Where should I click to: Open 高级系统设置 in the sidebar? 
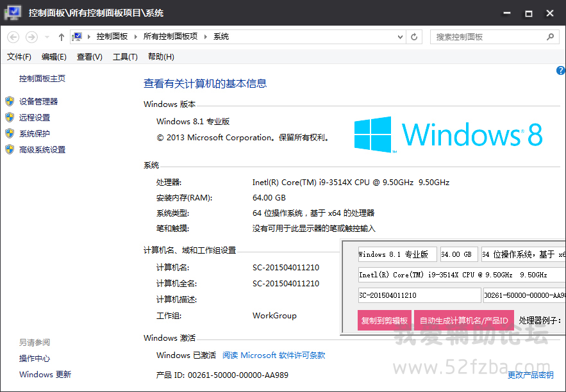[42, 150]
